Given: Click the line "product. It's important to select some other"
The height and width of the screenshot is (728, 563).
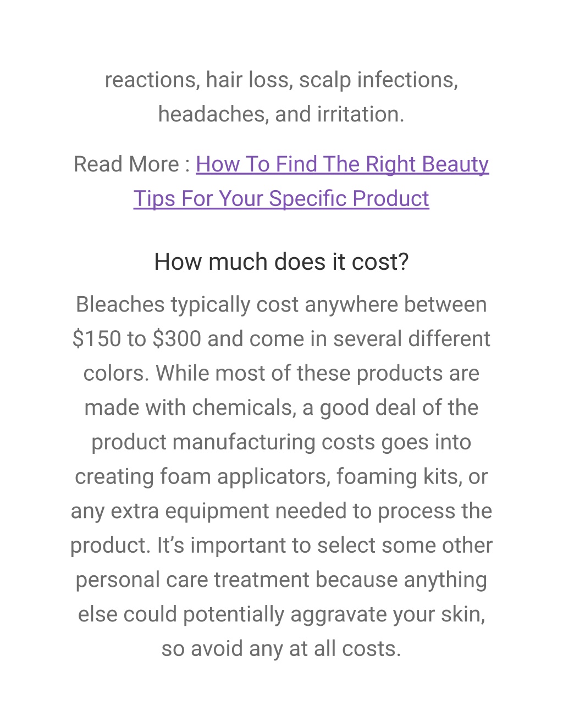Looking at the screenshot, I should click(281, 546).
